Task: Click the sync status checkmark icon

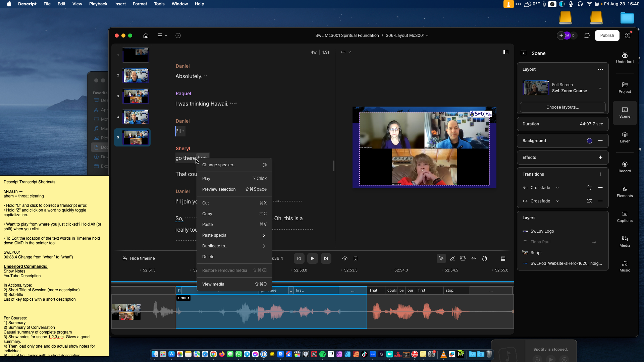Action: click(x=178, y=36)
